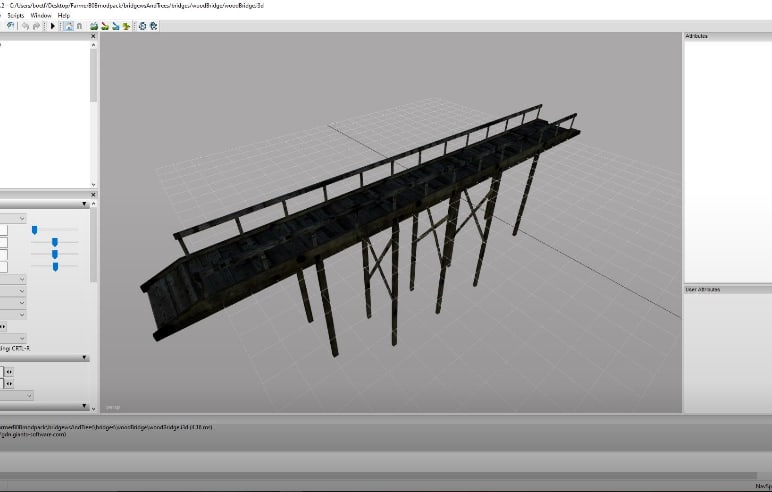Click the Play button in the toolbar
772x492 pixels.
point(53,26)
